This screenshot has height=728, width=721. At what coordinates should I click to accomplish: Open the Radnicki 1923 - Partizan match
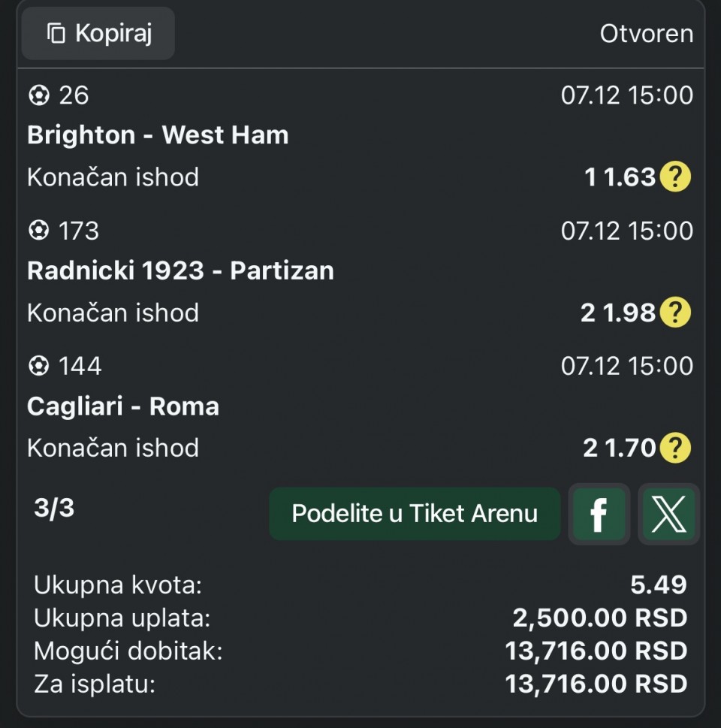point(180,270)
